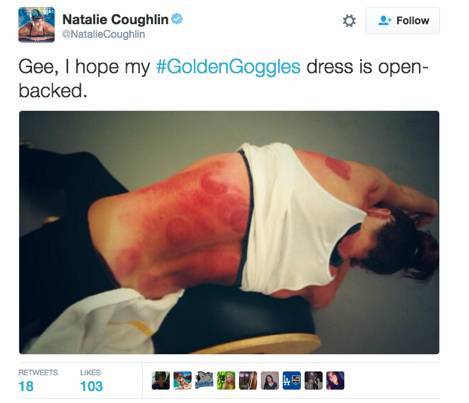The height and width of the screenshot is (403, 469).
Task: Open the dark group-photo liker avatar
Action: [313, 380]
